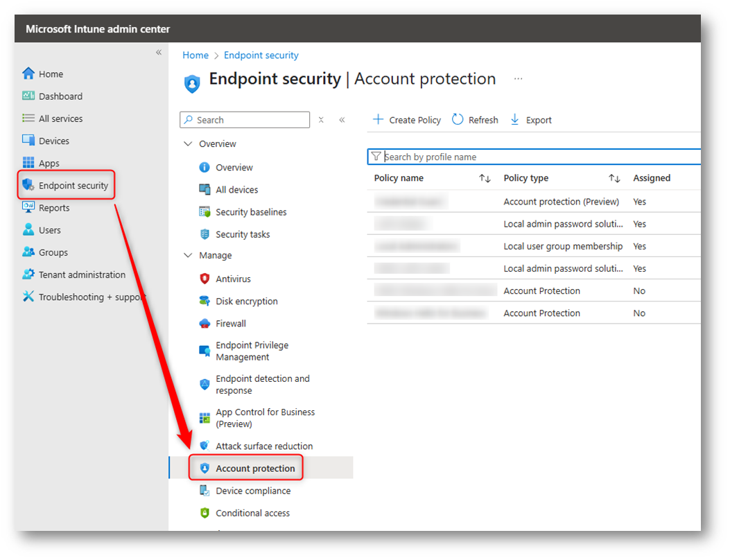Viewport: 730px width, 560px height.
Task: Open All devices menu item
Action: tap(237, 189)
